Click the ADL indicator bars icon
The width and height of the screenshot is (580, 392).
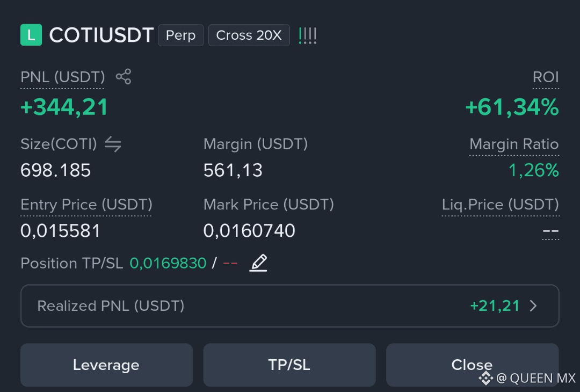pyautogui.click(x=307, y=35)
